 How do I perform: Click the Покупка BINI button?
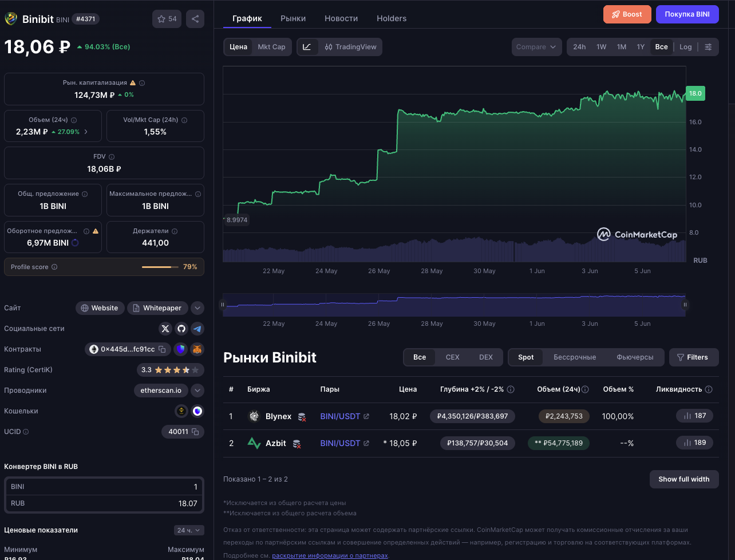tap(687, 14)
